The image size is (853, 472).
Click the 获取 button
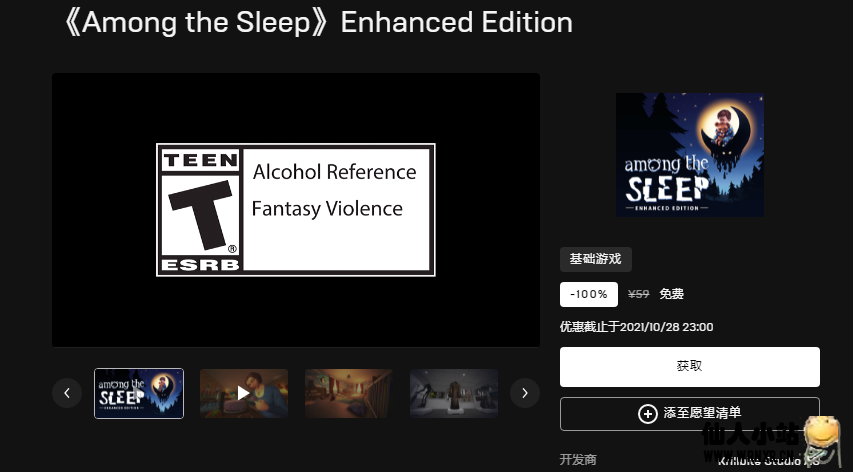(x=690, y=367)
